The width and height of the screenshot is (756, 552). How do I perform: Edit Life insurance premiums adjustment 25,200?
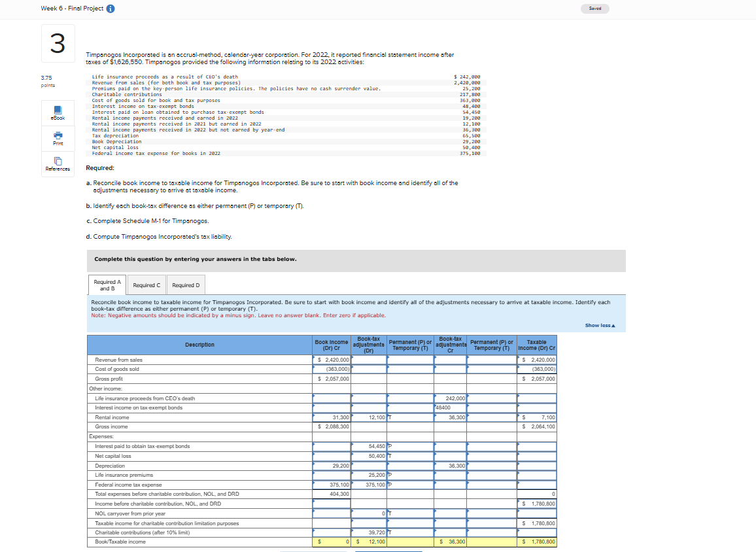pos(369,475)
